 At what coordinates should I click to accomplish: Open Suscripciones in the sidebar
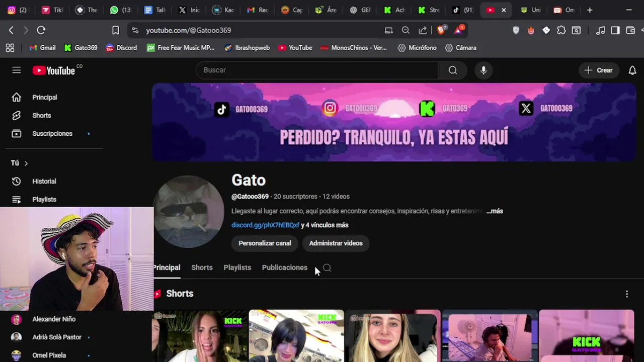click(52, 134)
